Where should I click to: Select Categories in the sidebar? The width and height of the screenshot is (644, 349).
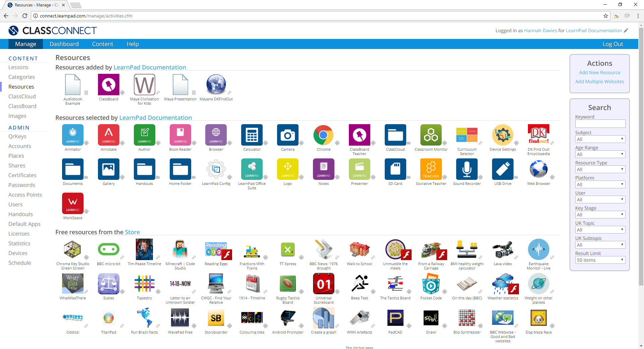tap(21, 77)
